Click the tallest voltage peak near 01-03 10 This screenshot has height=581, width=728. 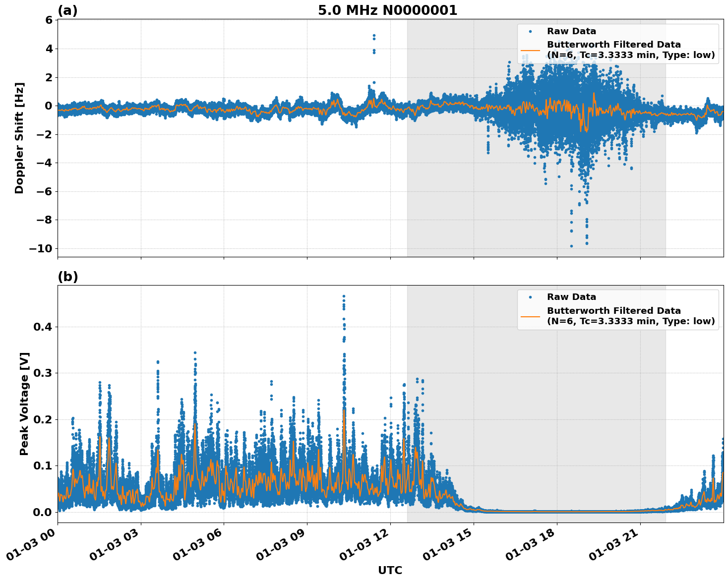pyautogui.click(x=344, y=295)
